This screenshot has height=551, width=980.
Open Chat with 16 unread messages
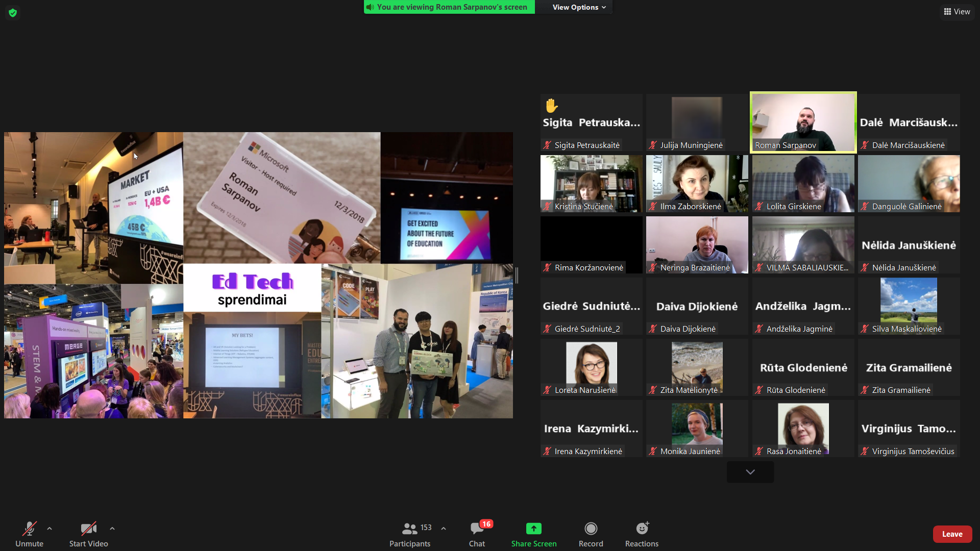tap(477, 529)
